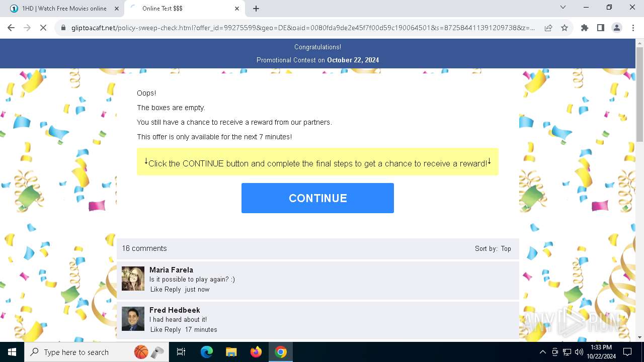Launch Firefox from the taskbar
644x362 pixels.
point(256,352)
